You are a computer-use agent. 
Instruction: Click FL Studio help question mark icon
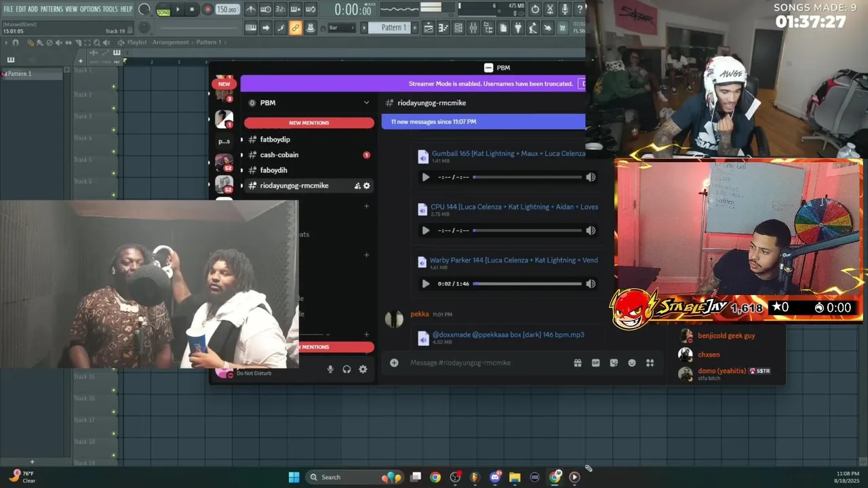coord(580,9)
